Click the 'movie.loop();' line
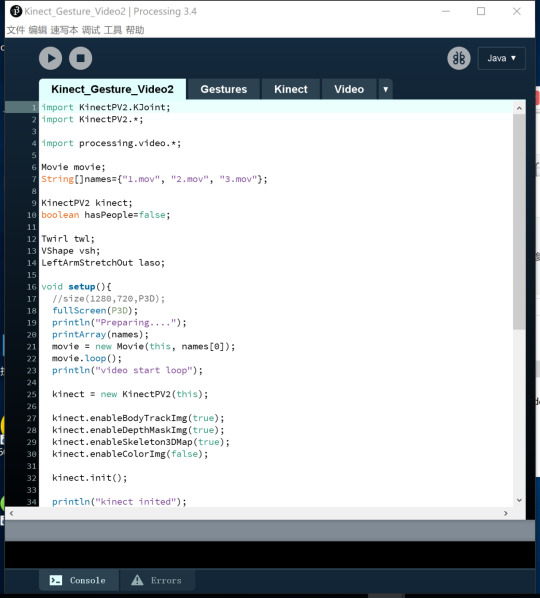 coord(87,358)
